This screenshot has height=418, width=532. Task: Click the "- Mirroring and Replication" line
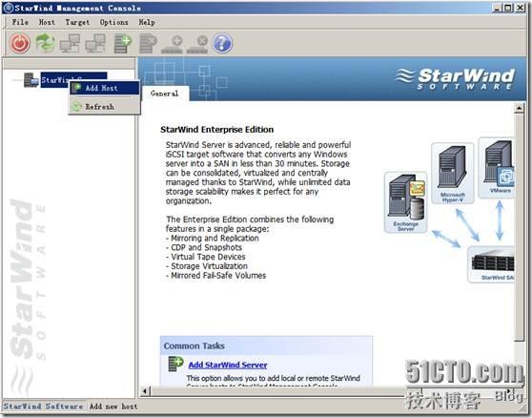click(212, 238)
